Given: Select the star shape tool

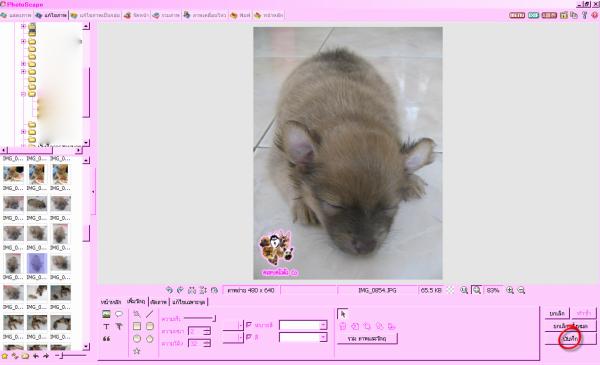Looking at the screenshot, I should click(137, 351).
